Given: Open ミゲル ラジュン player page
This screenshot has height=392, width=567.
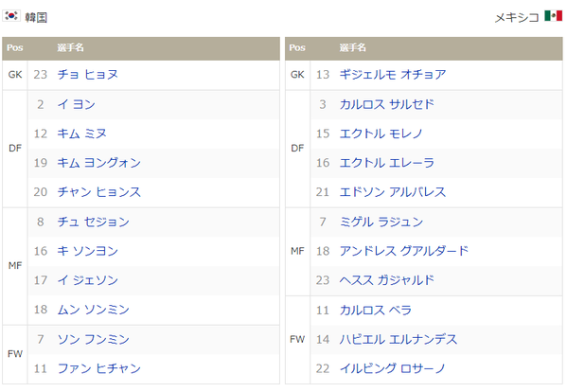Looking at the screenshot, I should (381, 222).
